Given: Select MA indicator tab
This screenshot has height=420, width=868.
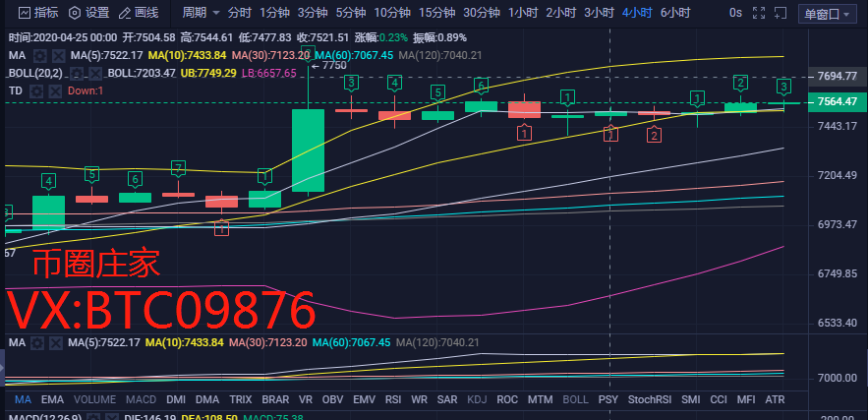Looking at the screenshot, I should 23,399.
